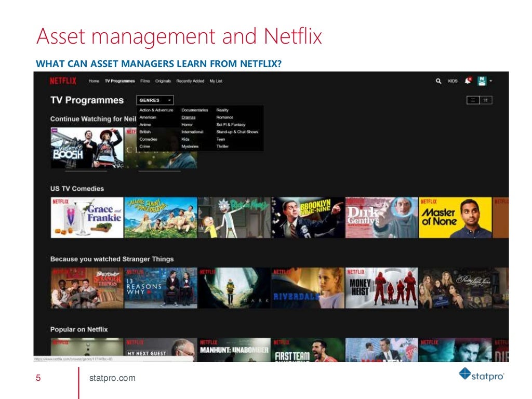
Task: Click Mighty Boosh watch progress bar
Action: 86,171
